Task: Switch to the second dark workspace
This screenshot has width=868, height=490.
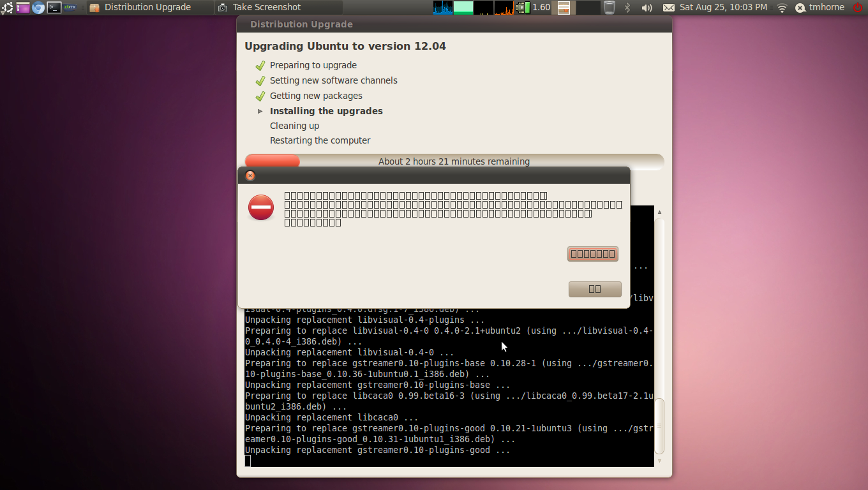Action: click(588, 8)
